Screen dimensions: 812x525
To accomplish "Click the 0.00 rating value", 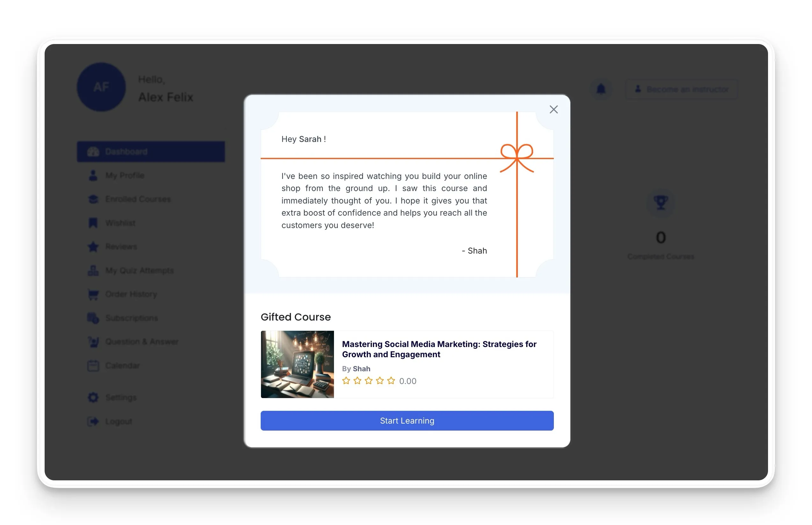I will pos(408,381).
